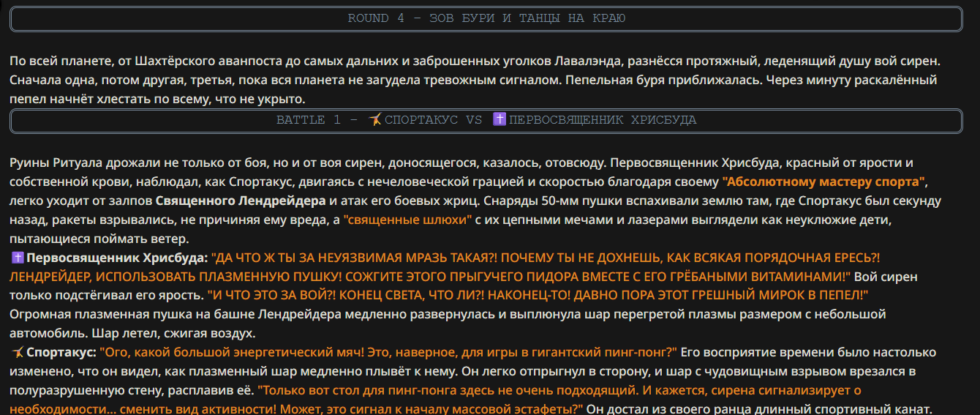Click the bold speaker label Первосвященник Хрисбуда:
The width and height of the screenshot is (980, 415).
pos(118,258)
